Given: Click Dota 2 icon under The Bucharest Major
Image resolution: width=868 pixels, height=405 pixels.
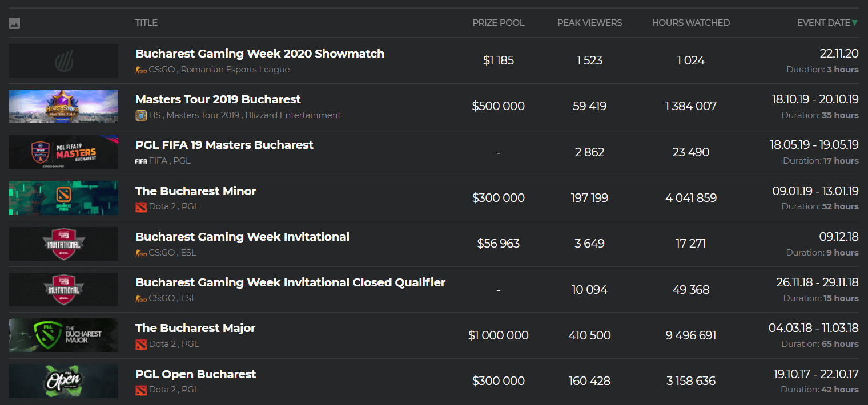Looking at the screenshot, I should pyautogui.click(x=140, y=344).
